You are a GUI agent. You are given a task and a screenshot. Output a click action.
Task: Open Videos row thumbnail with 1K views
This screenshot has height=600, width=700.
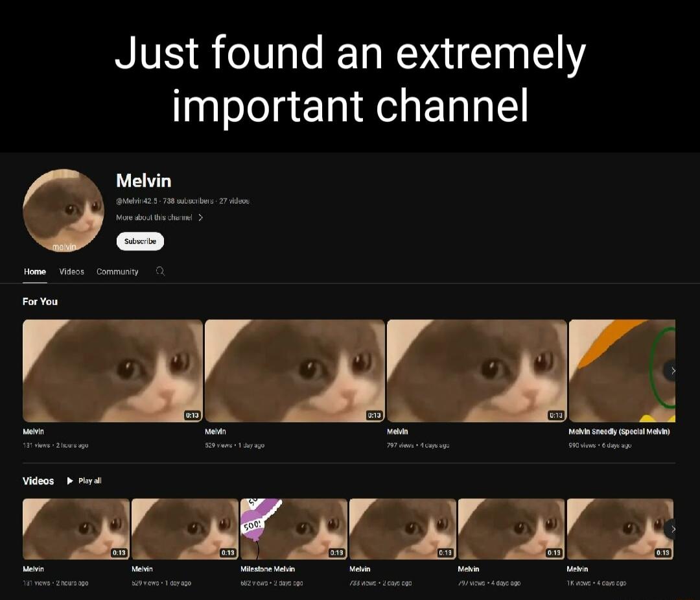(620, 529)
